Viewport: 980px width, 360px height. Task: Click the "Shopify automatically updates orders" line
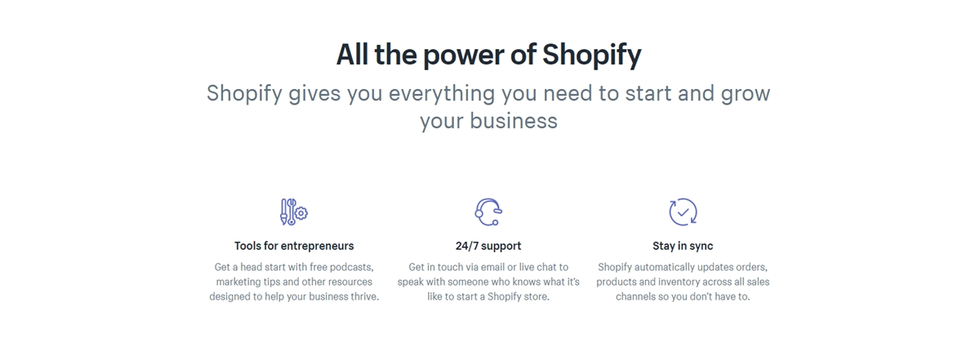(x=683, y=267)
